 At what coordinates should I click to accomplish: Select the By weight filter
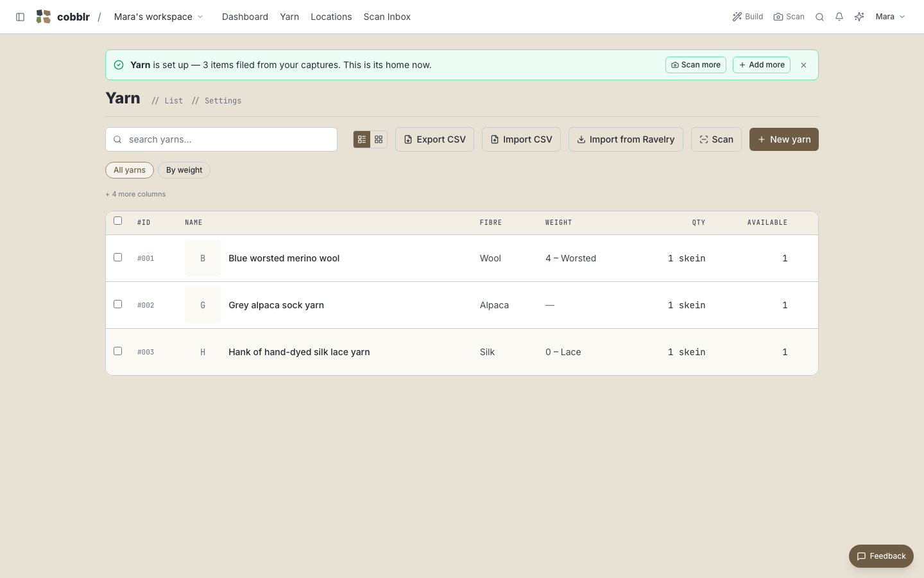point(184,170)
